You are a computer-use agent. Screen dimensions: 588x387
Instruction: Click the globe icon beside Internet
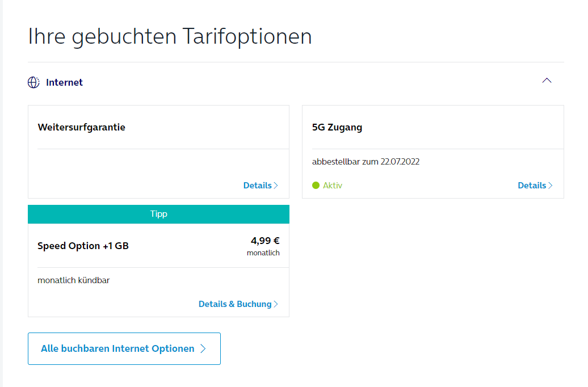click(33, 82)
